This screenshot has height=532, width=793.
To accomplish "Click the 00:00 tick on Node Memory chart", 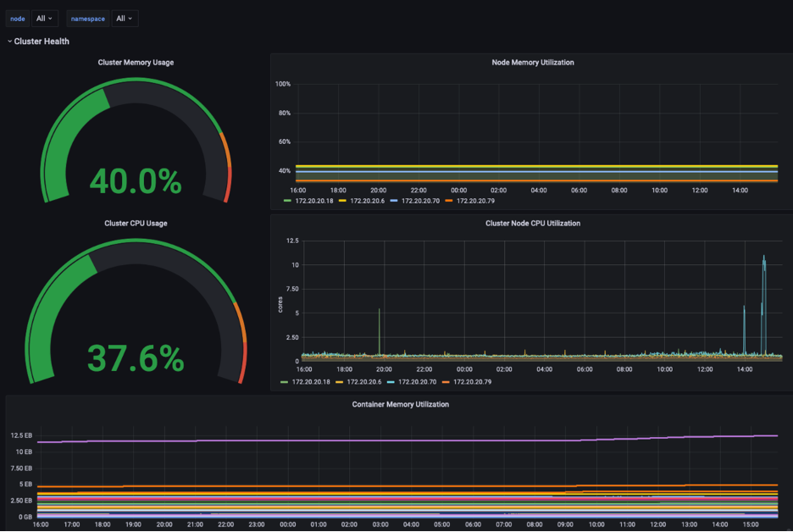I will (458, 190).
